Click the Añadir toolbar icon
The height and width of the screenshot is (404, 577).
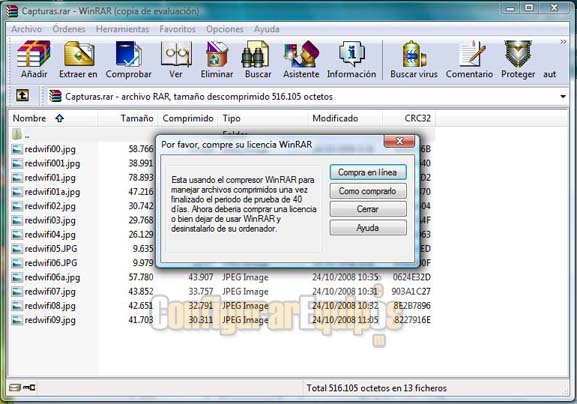click(34, 54)
